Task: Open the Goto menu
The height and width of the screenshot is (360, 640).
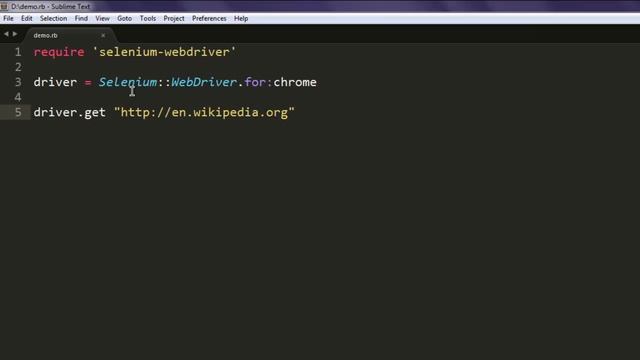Action: click(x=124, y=18)
